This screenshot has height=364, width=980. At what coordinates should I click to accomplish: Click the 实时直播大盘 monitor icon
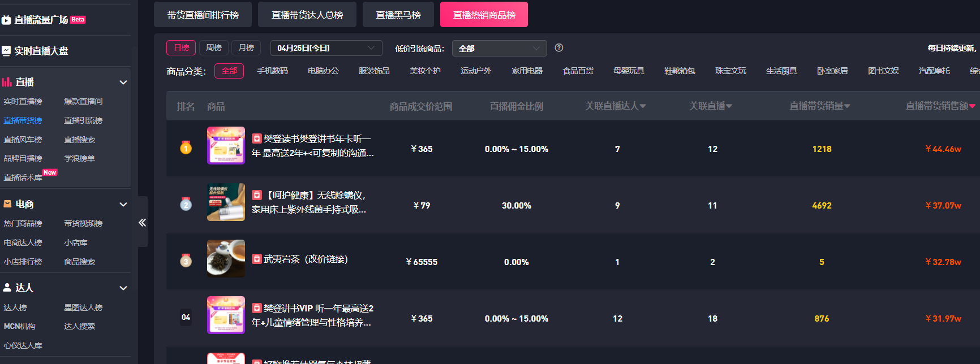[6, 51]
